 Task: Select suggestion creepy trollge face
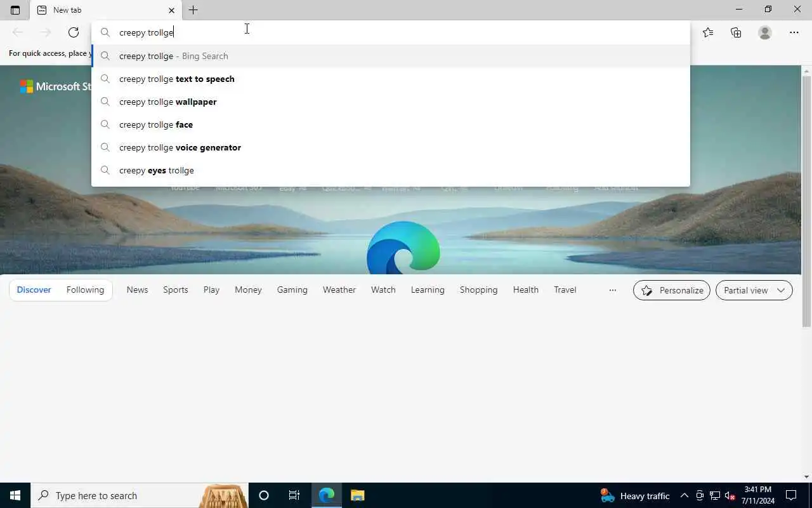pos(390,124)
